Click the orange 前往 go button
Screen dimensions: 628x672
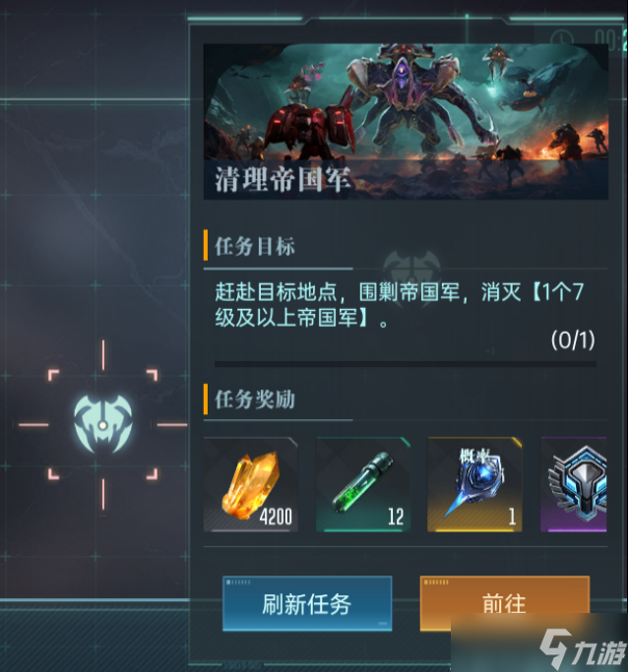tap(505, 602)
